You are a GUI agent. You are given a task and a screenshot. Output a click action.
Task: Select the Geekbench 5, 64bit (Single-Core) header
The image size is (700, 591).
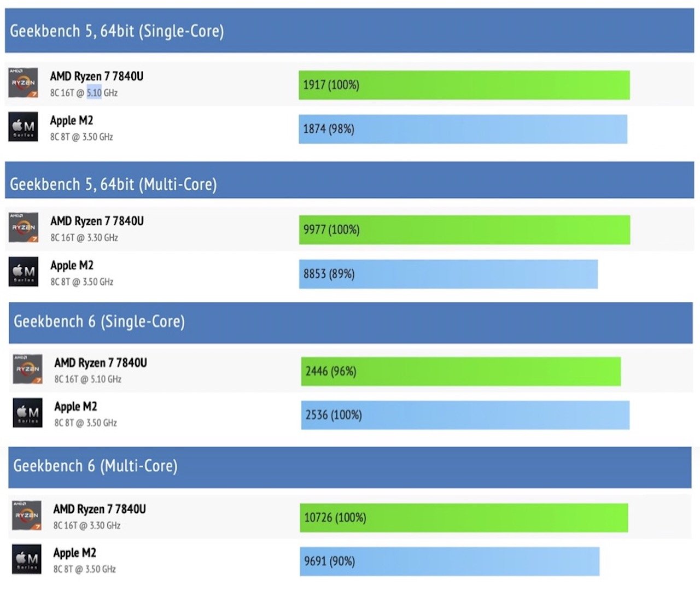pos(117,31)
